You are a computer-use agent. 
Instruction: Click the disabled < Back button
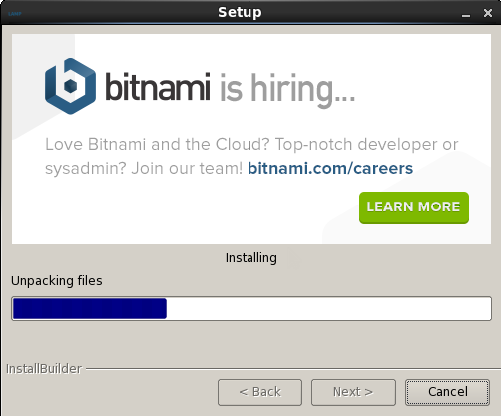tap(260, 392)
